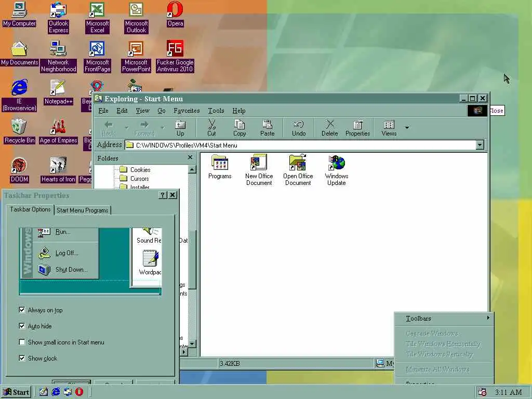
Task: Click the Cut scissors toolbar button
Action: click(x=212, y=128)
